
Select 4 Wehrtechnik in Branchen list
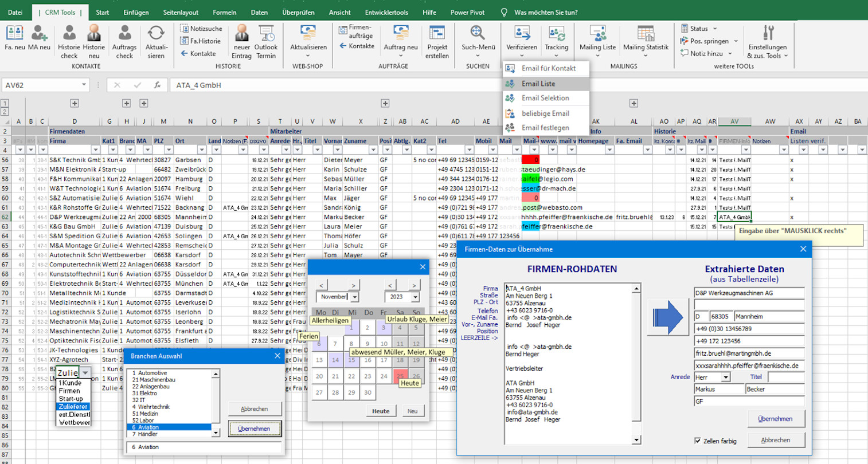coord(169,407)
